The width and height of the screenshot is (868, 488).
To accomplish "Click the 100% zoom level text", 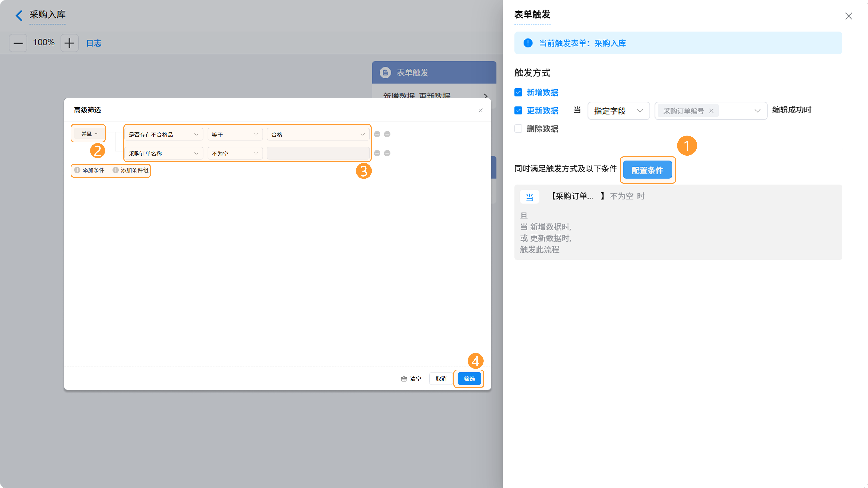I will 44,43.
